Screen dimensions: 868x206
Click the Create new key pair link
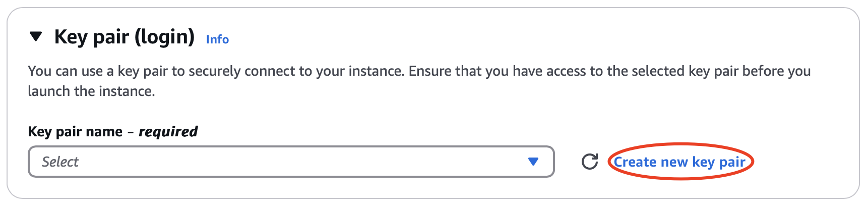point(679,162)
